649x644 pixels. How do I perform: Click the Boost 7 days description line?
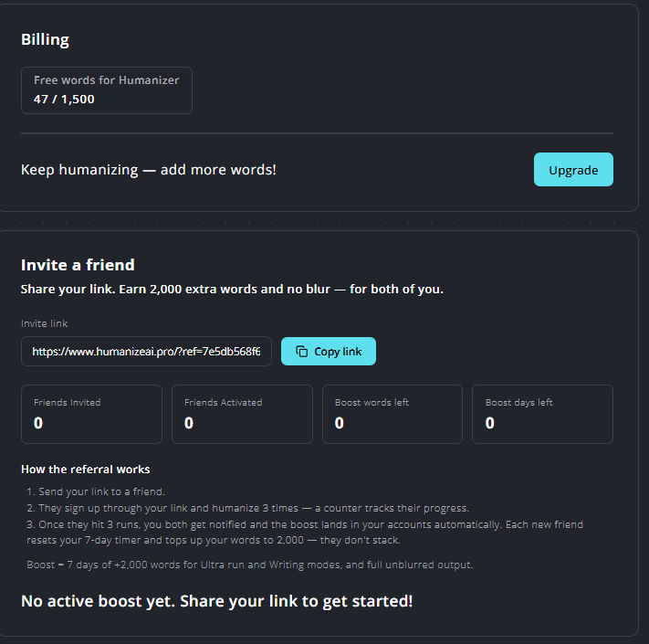coord(249,565)
